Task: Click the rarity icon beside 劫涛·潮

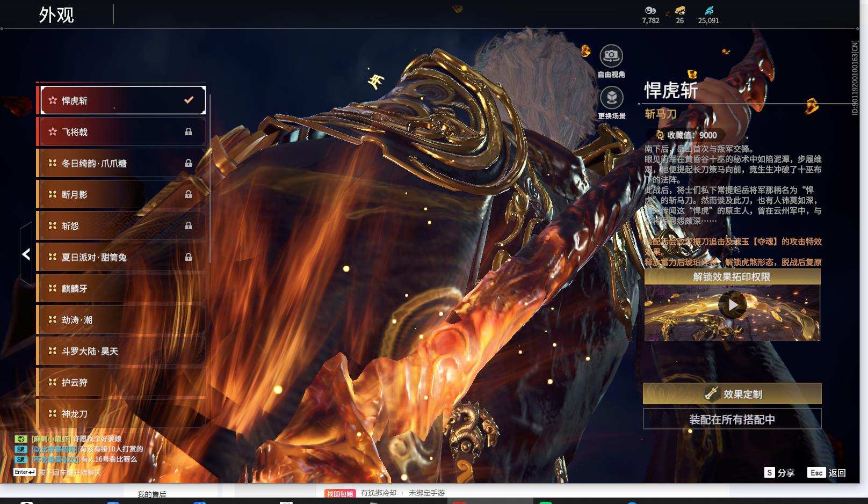Action: click(53, 319)
